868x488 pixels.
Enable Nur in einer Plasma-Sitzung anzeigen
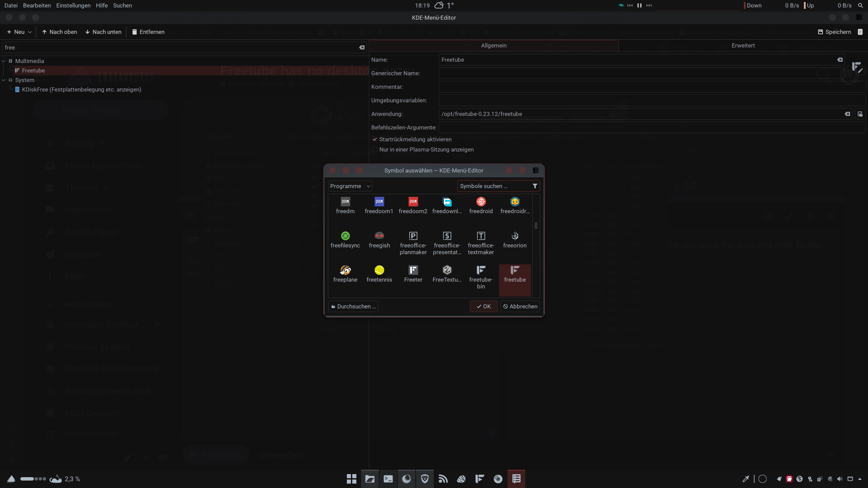(375, 149)
